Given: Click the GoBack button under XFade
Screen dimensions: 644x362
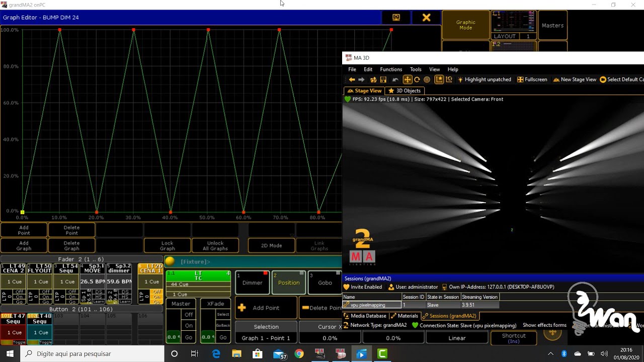Looking at the screenshot, I should 223,326.
